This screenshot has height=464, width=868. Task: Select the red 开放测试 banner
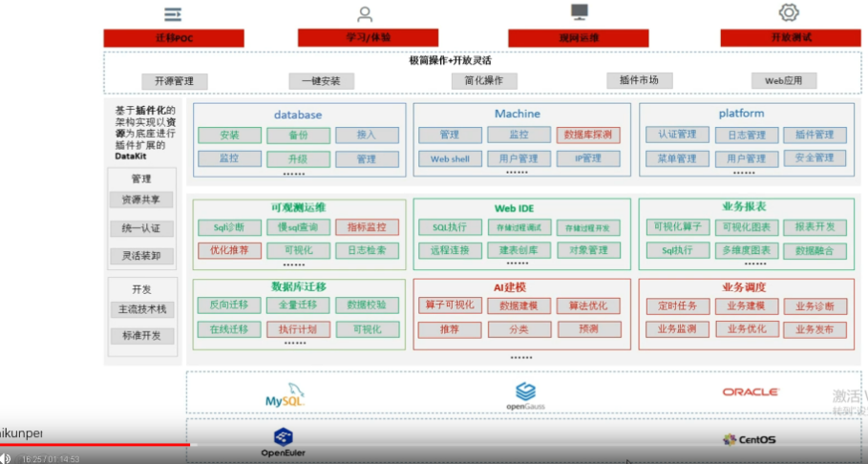coord(791,37)
